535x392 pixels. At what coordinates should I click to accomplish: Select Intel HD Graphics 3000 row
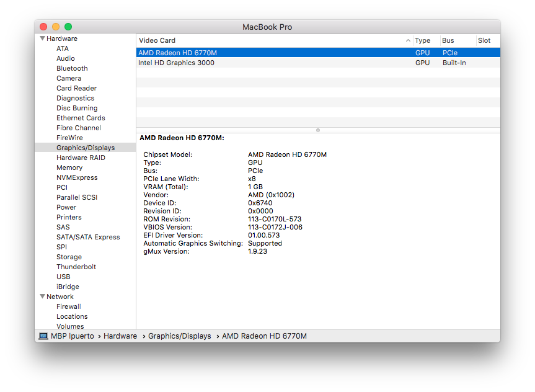coord(318,63)
